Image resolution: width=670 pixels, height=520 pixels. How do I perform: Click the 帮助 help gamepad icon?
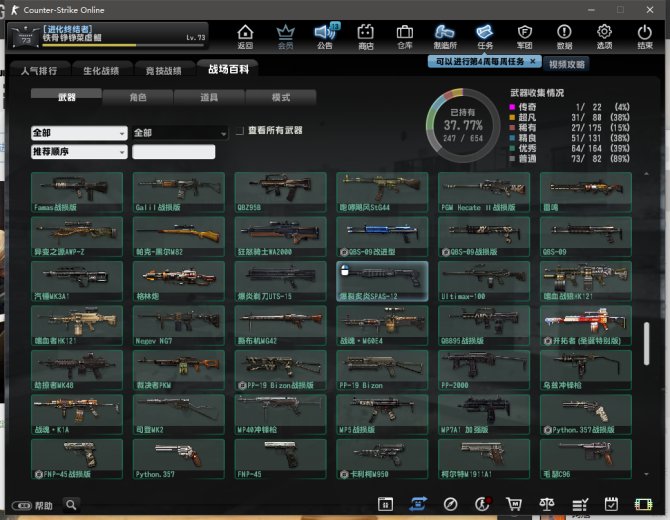(22, 505)
